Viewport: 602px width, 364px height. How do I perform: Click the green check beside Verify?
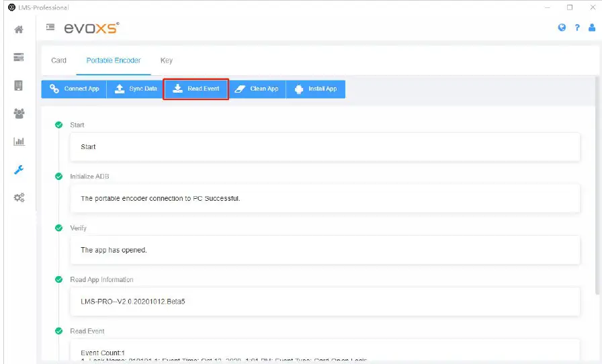tap(58, 228)
